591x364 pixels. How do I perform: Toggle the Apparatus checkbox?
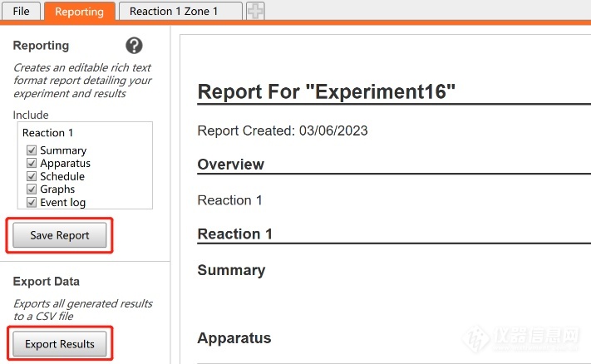click(32, 164)
